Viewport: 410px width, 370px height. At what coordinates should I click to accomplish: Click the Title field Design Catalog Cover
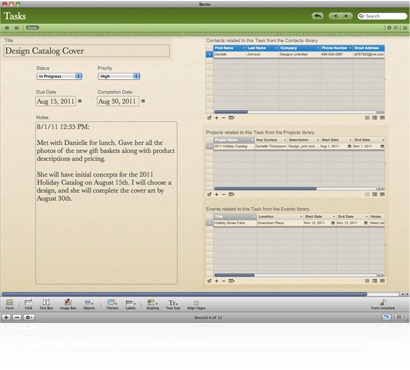86,51
